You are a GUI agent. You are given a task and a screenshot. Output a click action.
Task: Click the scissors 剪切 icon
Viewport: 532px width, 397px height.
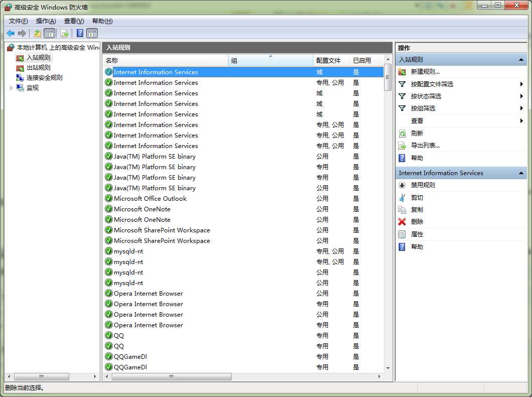click(x=402, y=198)
